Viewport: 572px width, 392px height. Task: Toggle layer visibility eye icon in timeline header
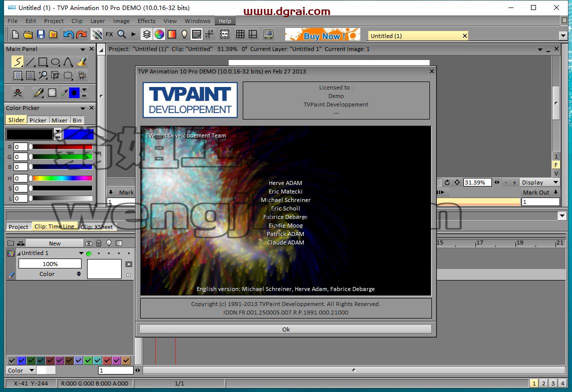tap(89, 243)
